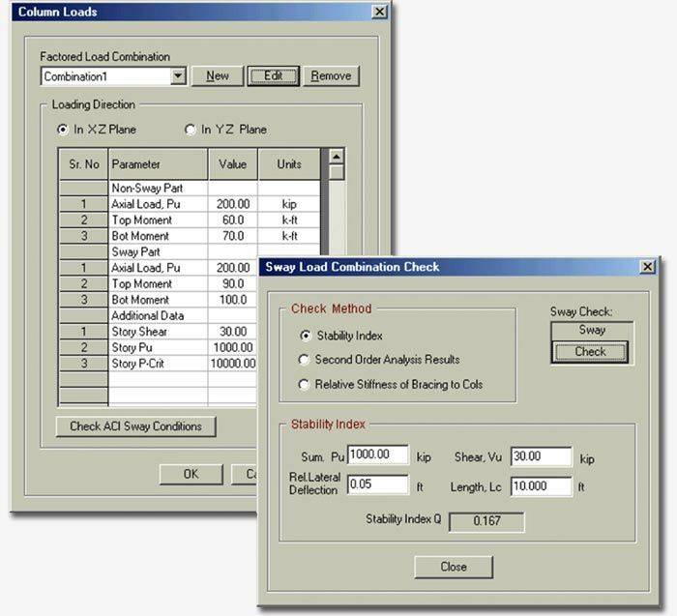Choose Relative Stiffness of Bracing to Cols
The image size is (677, 616).
306,385
